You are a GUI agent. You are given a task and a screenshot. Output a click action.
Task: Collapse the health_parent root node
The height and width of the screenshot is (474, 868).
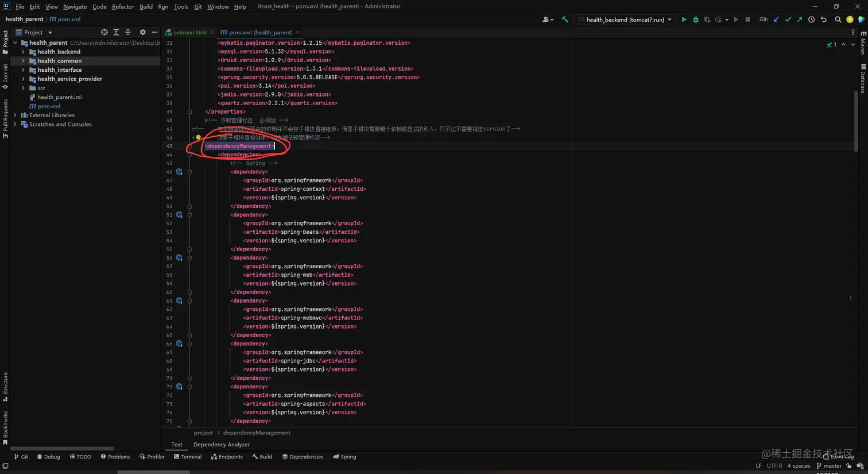click(15, 43)
